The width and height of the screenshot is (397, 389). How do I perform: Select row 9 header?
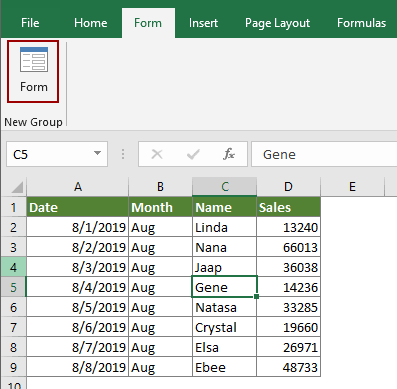14,367
